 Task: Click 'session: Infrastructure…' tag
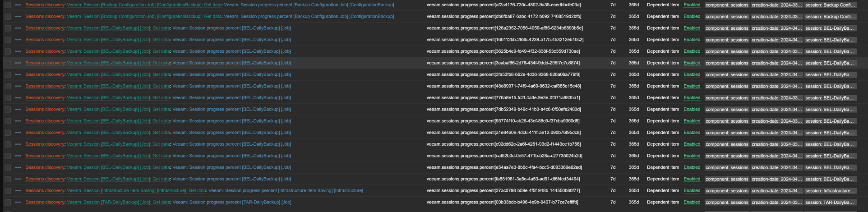click(x=830, y=191)
